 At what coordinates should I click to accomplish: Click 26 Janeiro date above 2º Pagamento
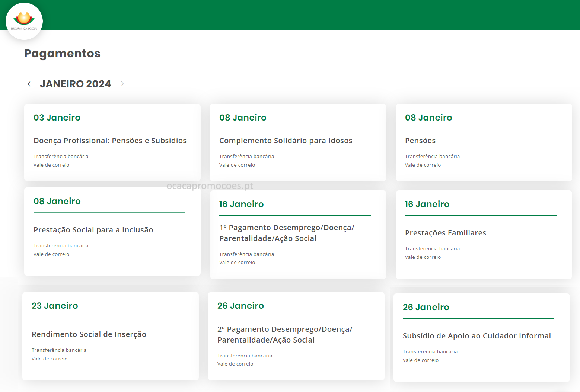tap(240, 306)
